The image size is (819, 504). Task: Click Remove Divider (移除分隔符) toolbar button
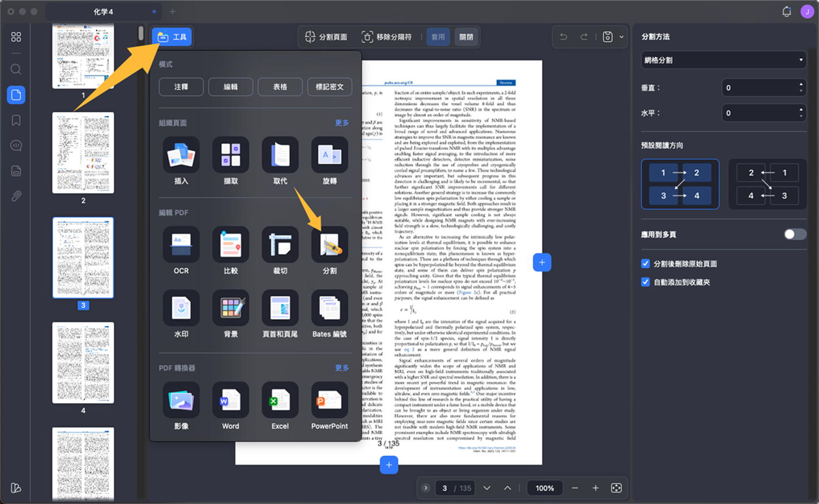tap(387, 37)
